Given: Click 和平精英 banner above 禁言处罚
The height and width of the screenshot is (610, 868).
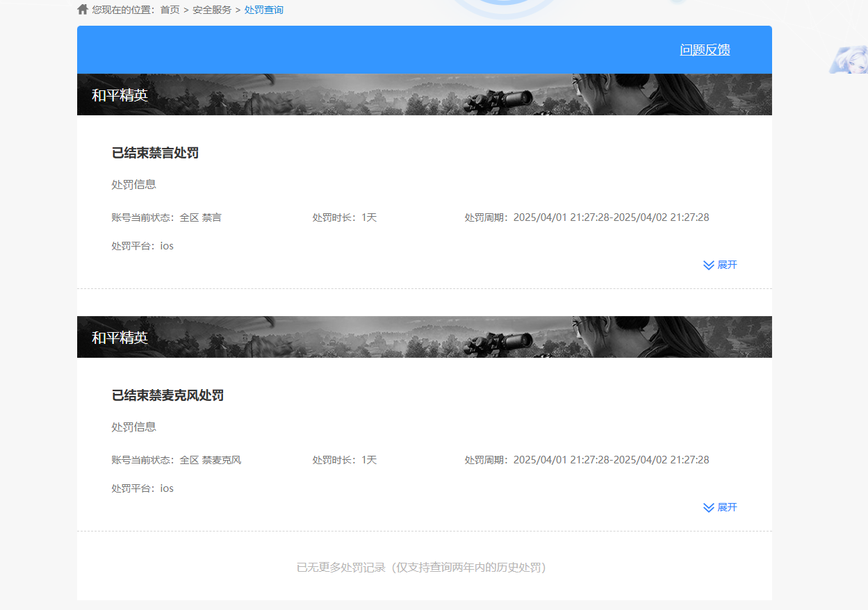Looking at the screenshot, I should (x=425, y=94).
